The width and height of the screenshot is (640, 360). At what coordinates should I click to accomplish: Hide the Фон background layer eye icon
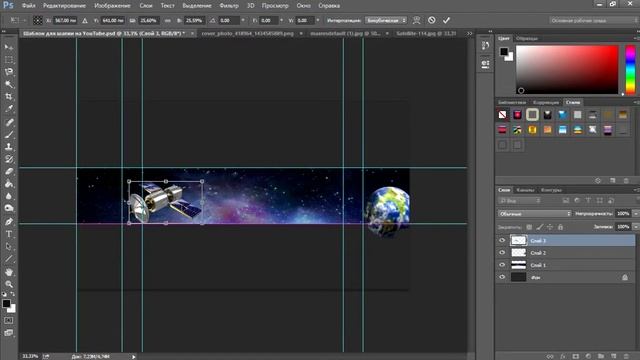click(x=502, y=277)
